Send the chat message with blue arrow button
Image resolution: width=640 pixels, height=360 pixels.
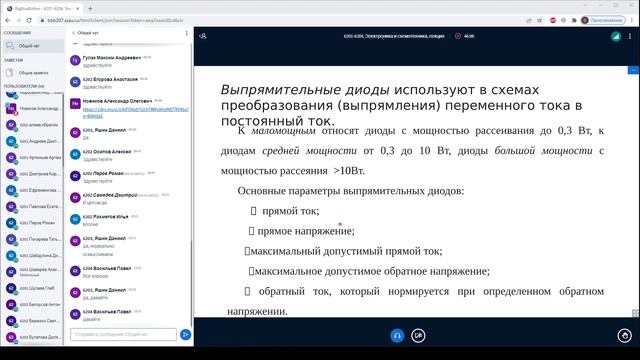point(185,335)
